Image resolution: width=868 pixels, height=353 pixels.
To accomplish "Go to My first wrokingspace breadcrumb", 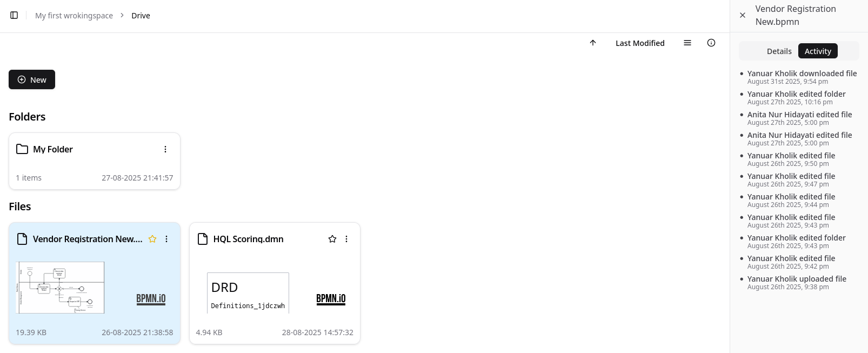I will [74, 16].
